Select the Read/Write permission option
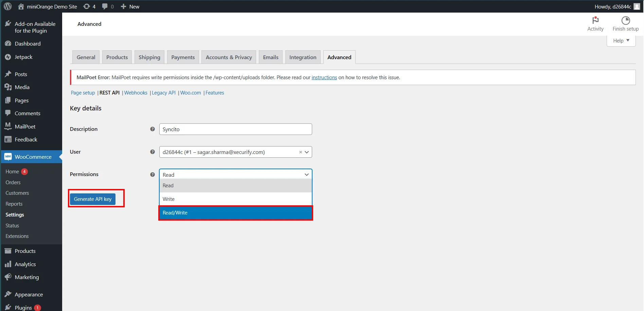Screen dimensions: 644x311 coord(235,213)
